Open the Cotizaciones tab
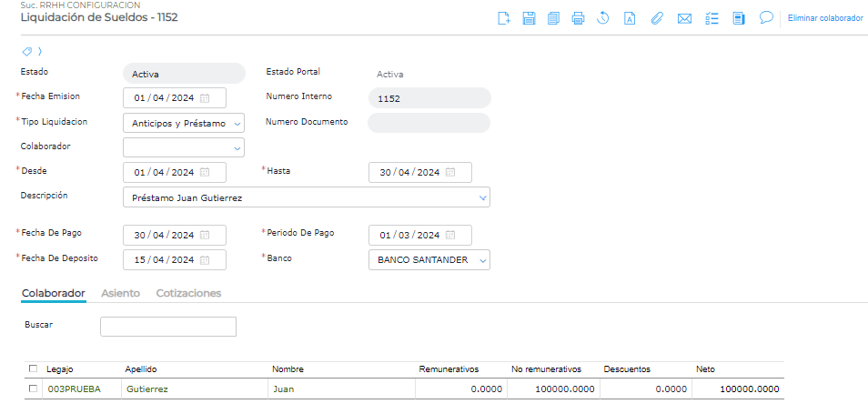The width and height of the screenshot is (868, 414). [x=188, y=293]
